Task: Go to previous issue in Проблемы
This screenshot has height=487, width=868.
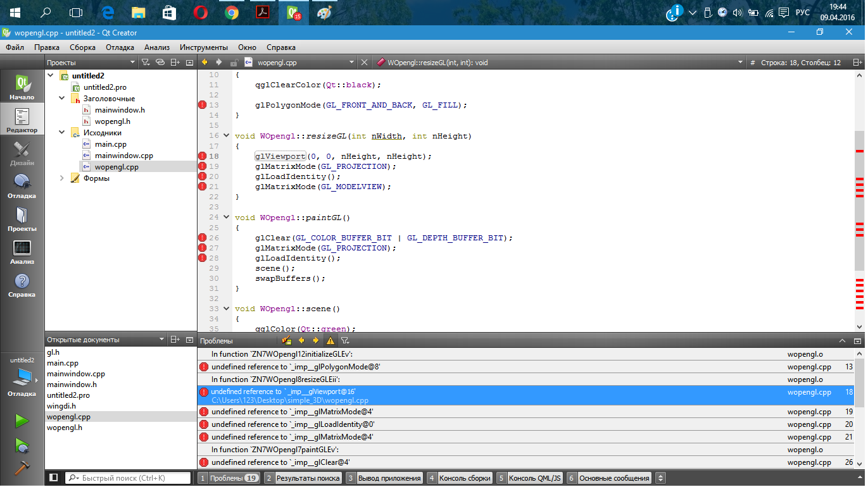Action: click(301, 340)
